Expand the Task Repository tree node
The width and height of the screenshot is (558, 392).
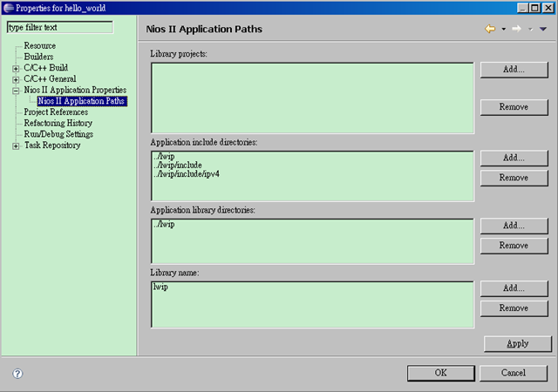point(16,145)
